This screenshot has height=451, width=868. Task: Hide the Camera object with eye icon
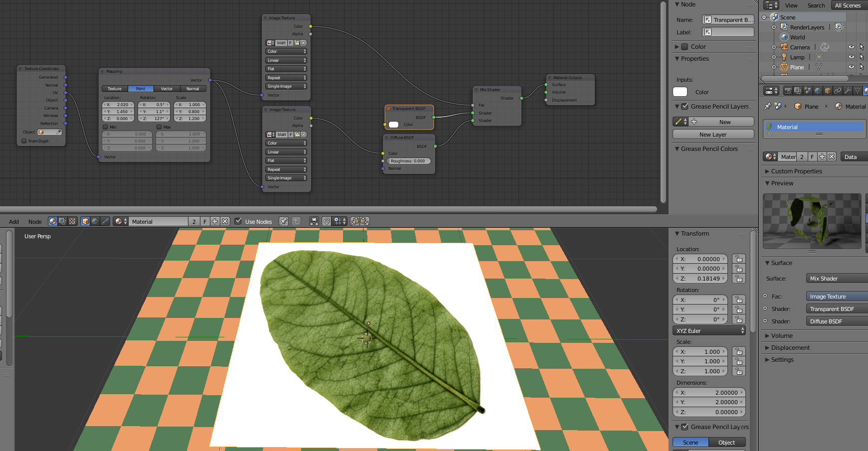pos(852,47)
